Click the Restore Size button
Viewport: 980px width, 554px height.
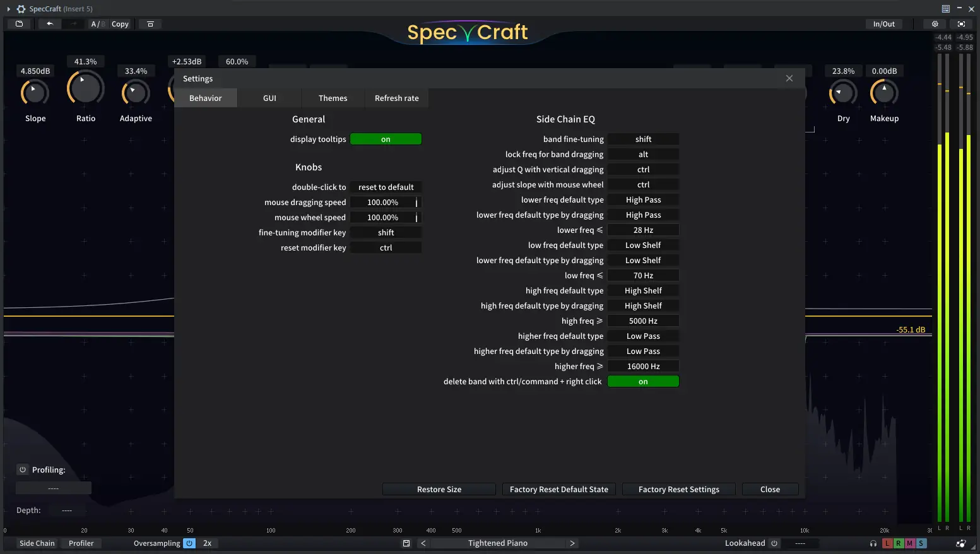tap(438, 489)
